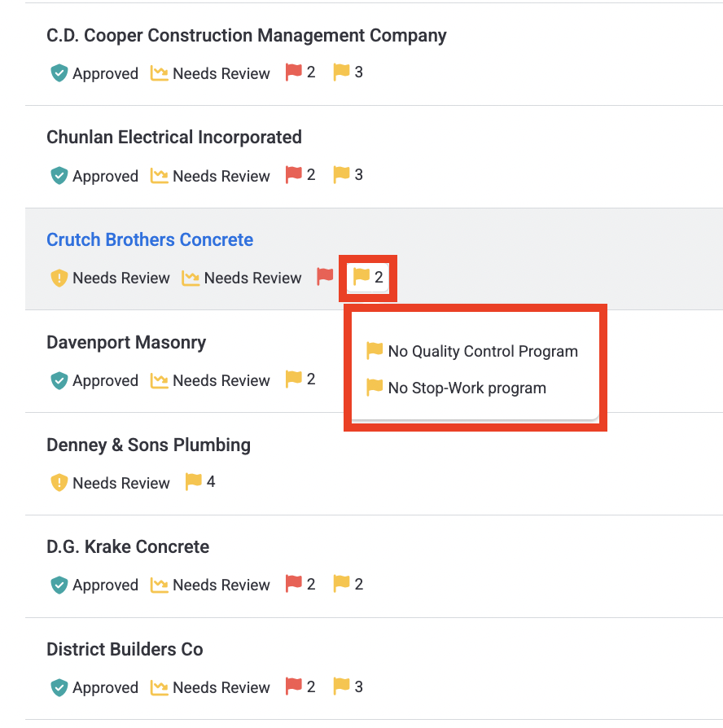Screen dimensions: 723x728
Task: Click the red flag icon for D.G. Krake Concrete
Action: (x=293, y=584)
